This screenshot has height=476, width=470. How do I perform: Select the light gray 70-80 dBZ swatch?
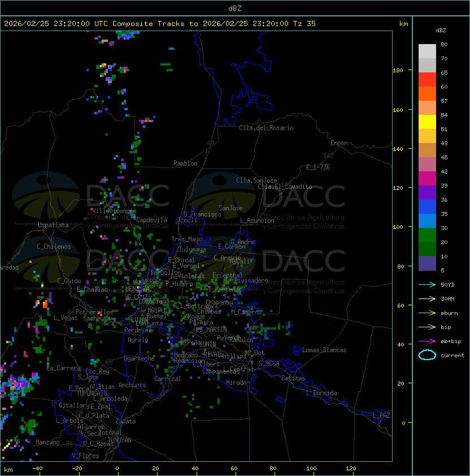click(x=427, y=51)
